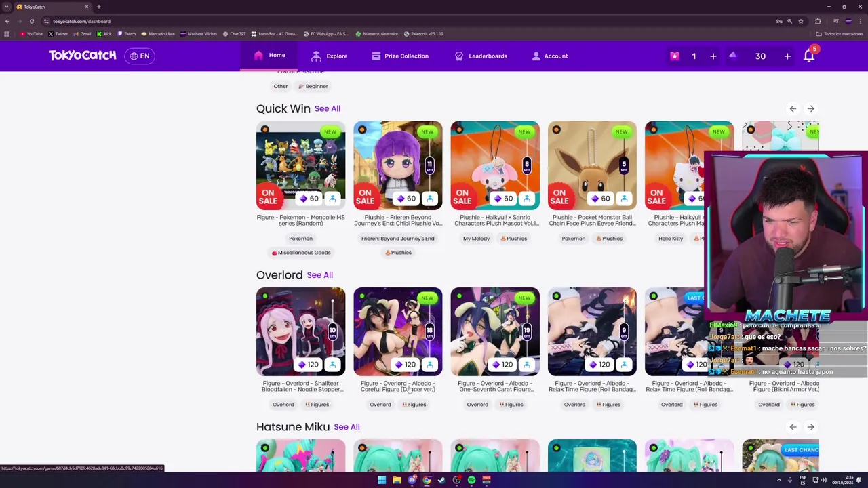Image resolution: width=868 pixels, height=488 pixels.
Task: Open the Account tab
Action: (x=550, y=56)
